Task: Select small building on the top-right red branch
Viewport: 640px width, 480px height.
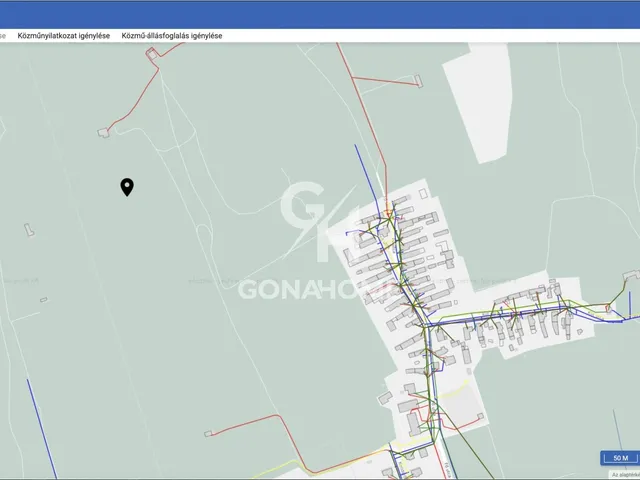Action: click(x=418, y=81)
